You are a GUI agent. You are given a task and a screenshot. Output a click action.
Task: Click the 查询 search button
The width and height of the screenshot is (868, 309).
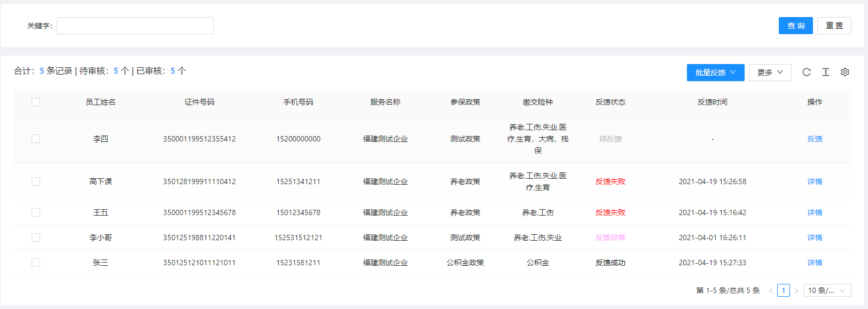click(795, 26)
